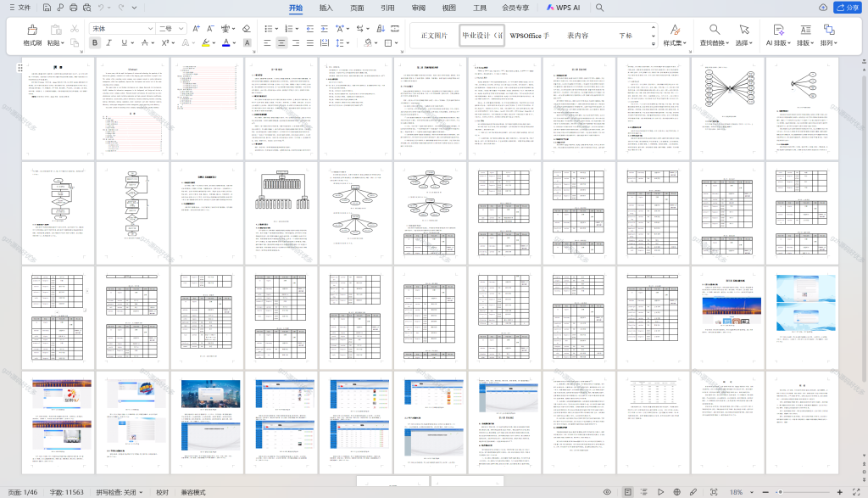Image resolution: width=868 pixels, height=498 pixels.
Task: Click AI 排版 button
Action: [778, 35]
